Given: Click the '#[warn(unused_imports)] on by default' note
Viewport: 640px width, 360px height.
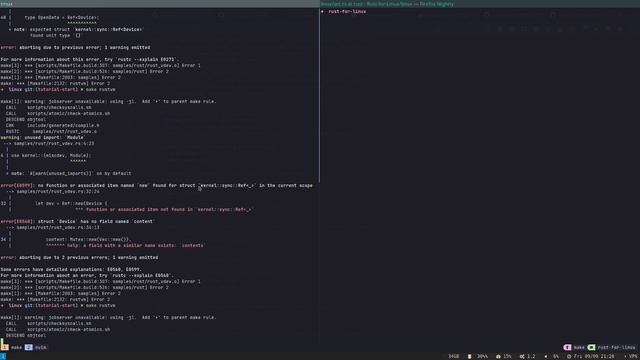Looking at the screenshot, I should pyautogui.click(x=69, y=173).
